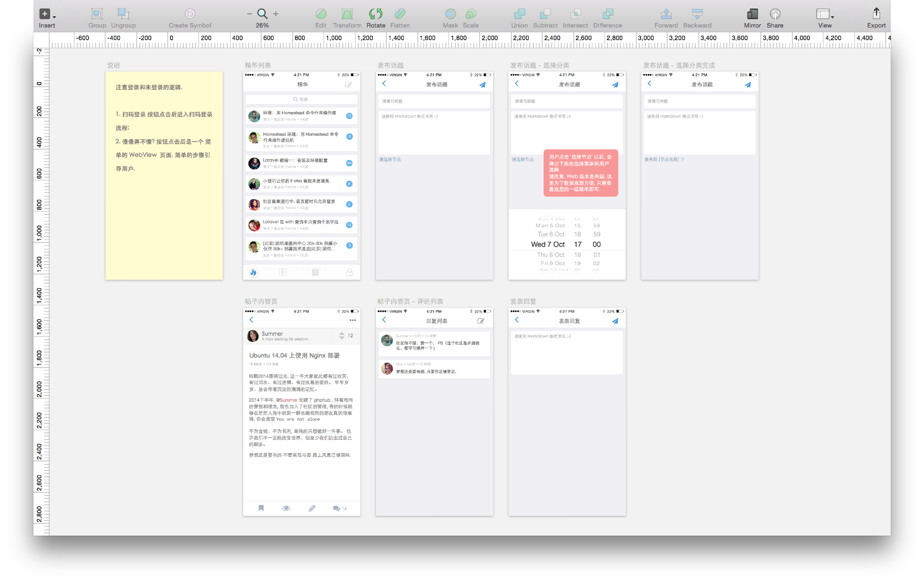Click eye icon in post footer
924x583 pixels.
click(x=286, y=508)
